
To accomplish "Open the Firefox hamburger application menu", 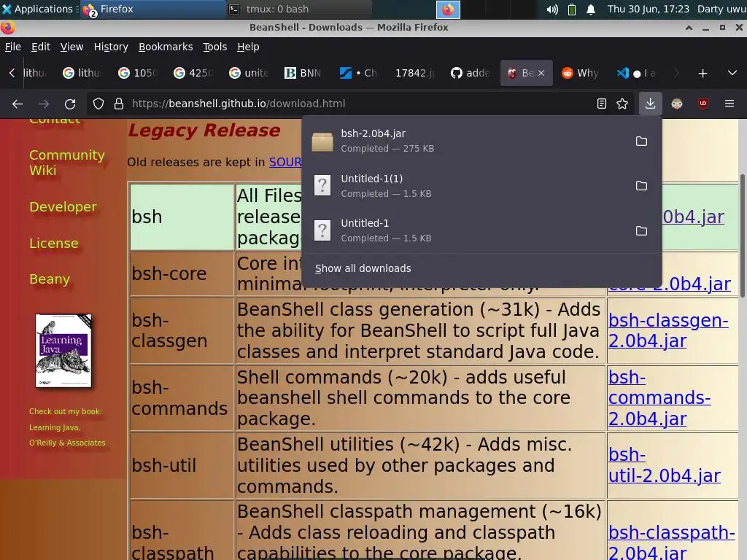I will pos(729,104).
